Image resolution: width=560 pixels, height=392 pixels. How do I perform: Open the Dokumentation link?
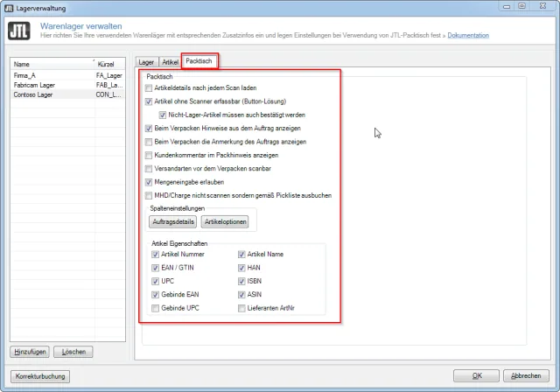point(468,35)
